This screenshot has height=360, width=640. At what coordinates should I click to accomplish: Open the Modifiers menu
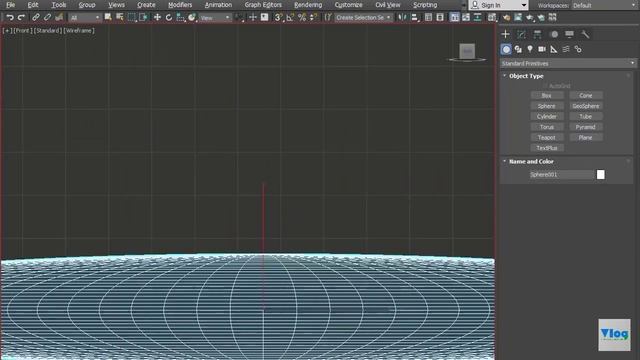180,5
